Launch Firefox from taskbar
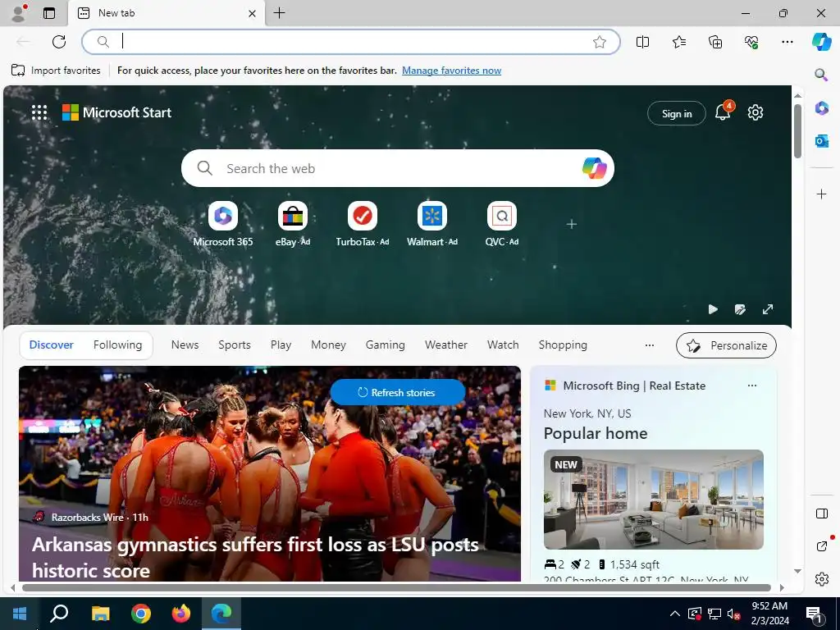 (x=181, y=614)
